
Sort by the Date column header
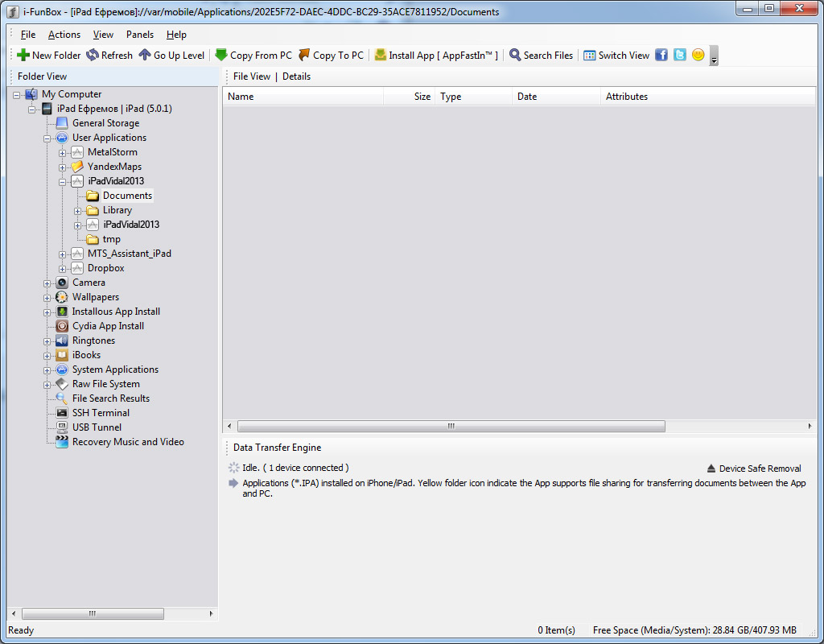pyautogui.click(x=557, y=97)
